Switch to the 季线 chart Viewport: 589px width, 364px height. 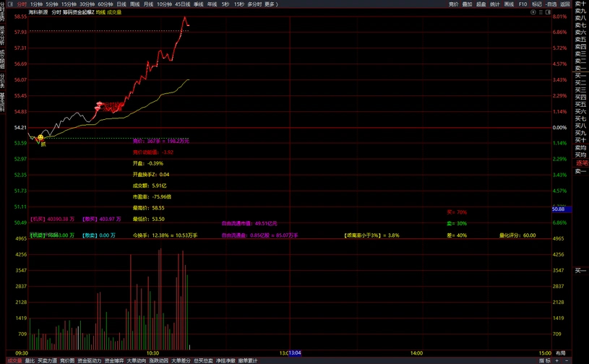coord(198,4)
